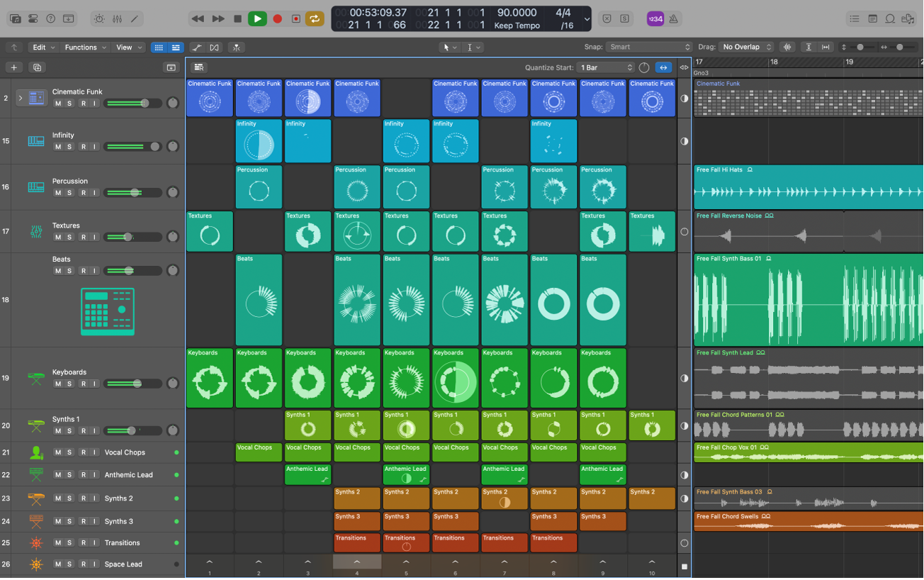Open the Snap mode dropdown

[648, 48]
